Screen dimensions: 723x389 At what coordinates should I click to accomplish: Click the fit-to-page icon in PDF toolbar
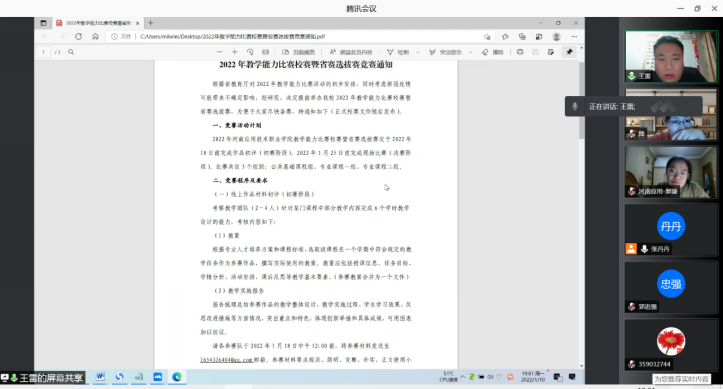266,52
